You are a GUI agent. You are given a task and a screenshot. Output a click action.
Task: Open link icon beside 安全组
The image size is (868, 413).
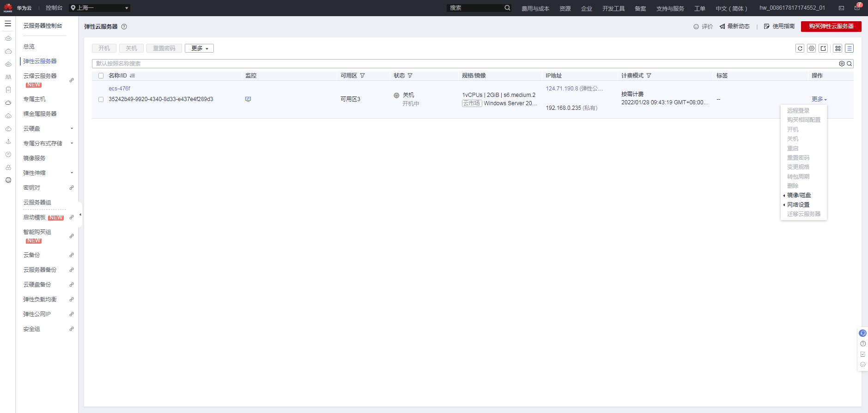pos(72,329)
